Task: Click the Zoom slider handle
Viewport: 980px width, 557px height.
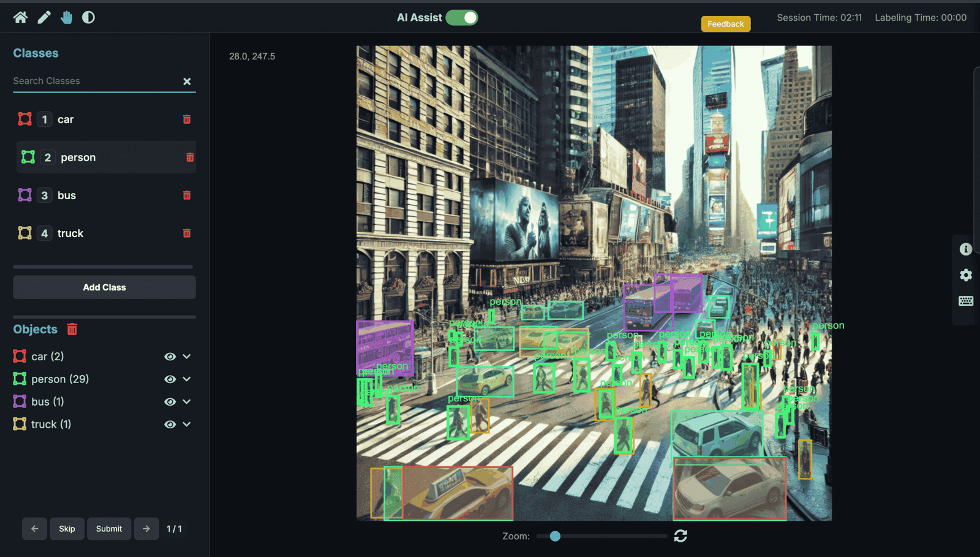Action: (555, 536)
